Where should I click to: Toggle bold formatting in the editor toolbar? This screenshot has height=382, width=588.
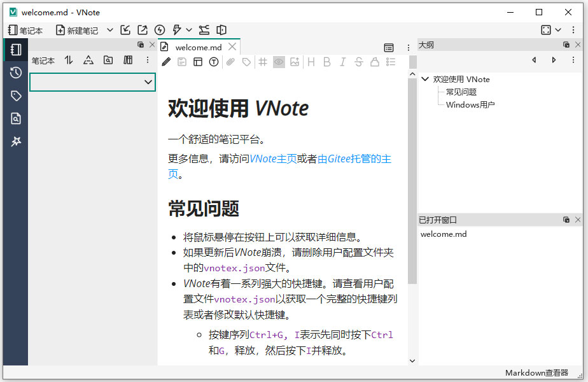pos(326,62)
